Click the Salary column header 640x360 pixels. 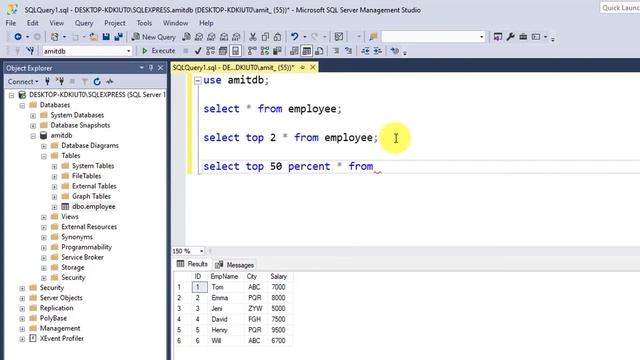[x=280, y=277]
